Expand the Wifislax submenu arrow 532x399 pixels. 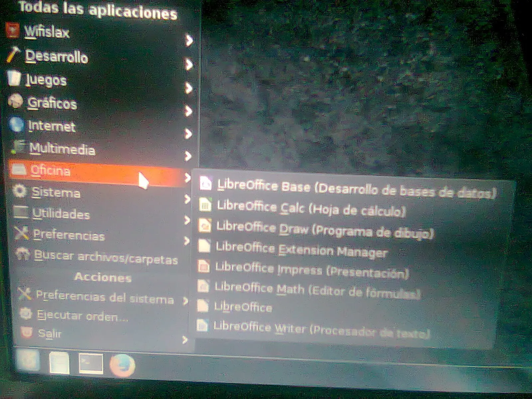tap(189, 40)
